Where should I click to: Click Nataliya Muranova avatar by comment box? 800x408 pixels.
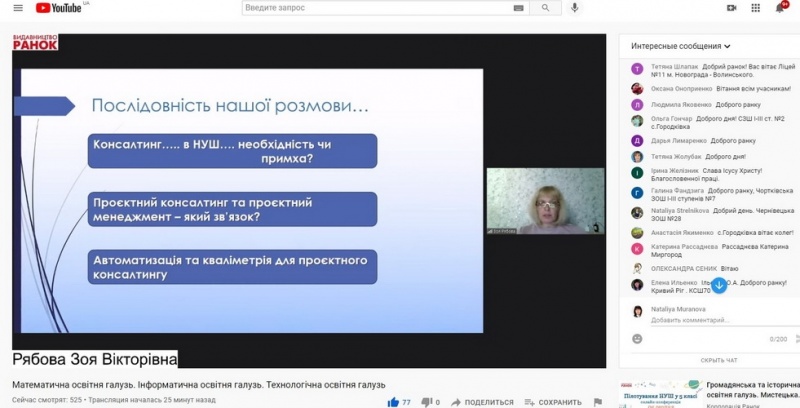(637, 312)
